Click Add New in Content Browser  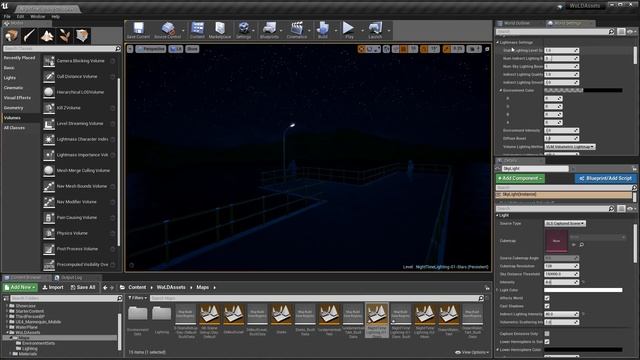click(x=20, y=288)
